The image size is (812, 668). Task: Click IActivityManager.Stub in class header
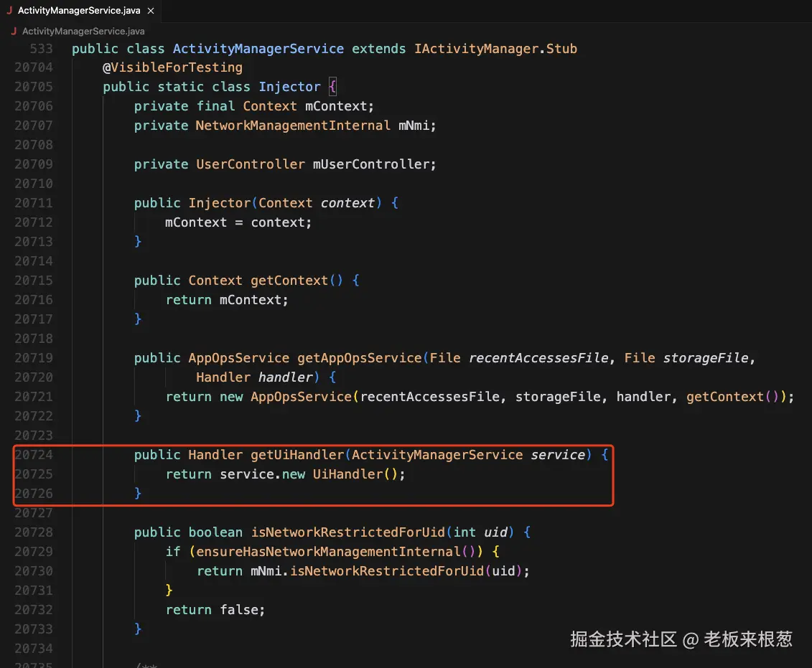495,49
